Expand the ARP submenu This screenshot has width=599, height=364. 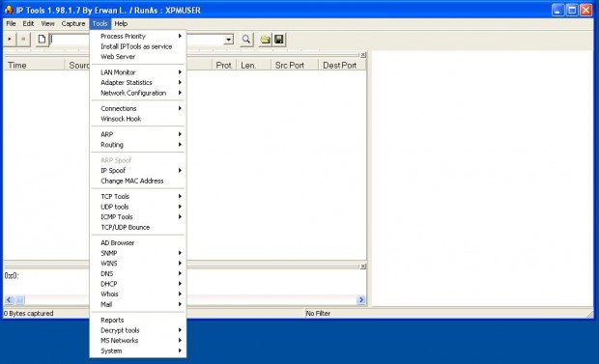point(138,134)
